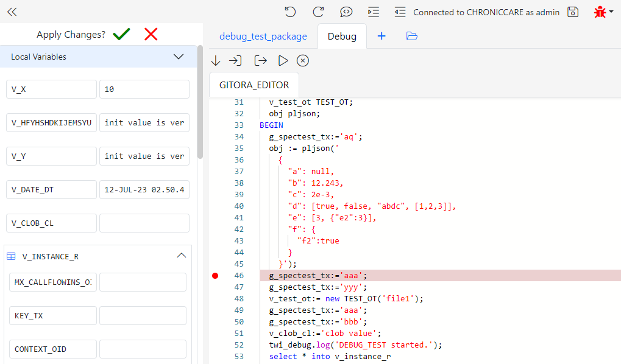
Task: Switch to the debug_test_package tab
Action: pyautogui.click(x=263, y=37)
